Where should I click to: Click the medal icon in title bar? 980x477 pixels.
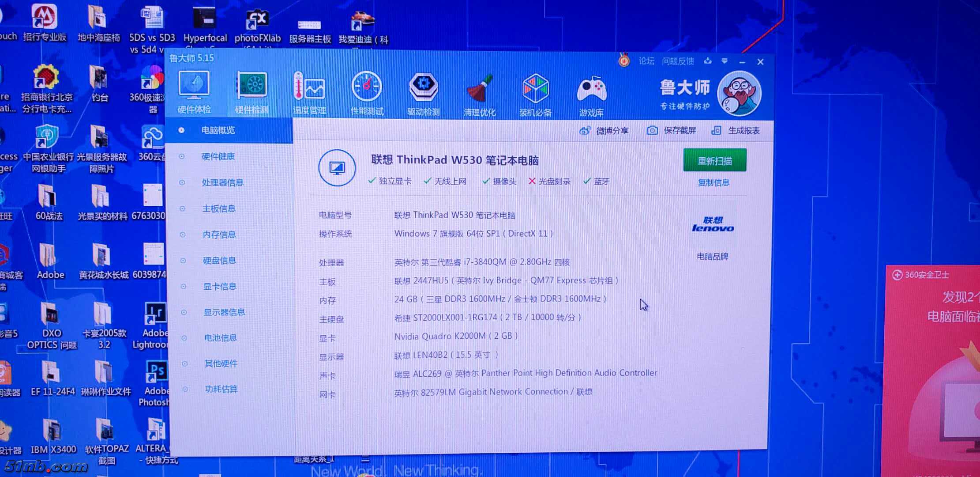point(623,60)
